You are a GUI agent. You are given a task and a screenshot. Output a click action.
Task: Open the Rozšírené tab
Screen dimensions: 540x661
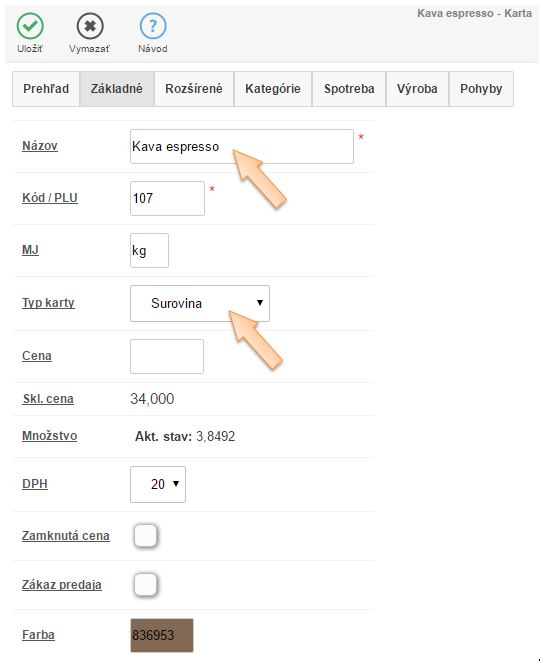[x=194, y=89]
